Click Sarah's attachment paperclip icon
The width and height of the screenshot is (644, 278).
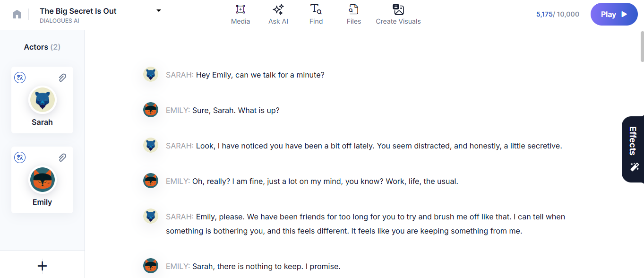pos(62,78)
